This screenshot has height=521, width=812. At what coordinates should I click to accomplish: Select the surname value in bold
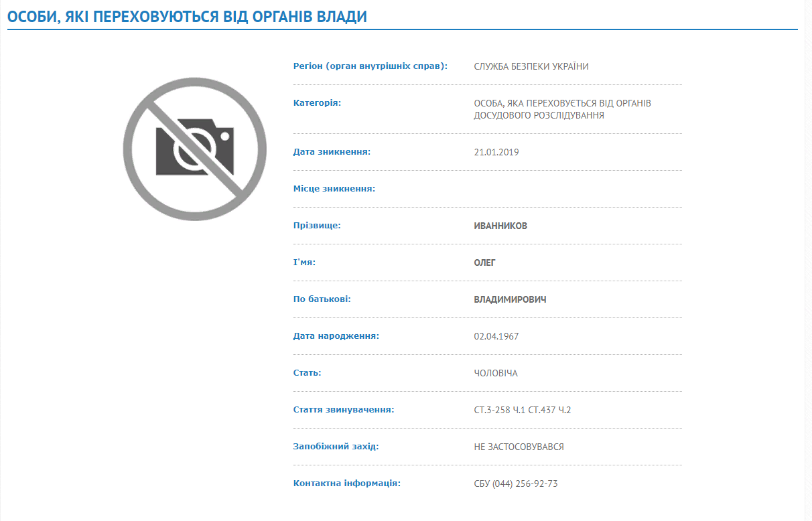tap(500, 226)
